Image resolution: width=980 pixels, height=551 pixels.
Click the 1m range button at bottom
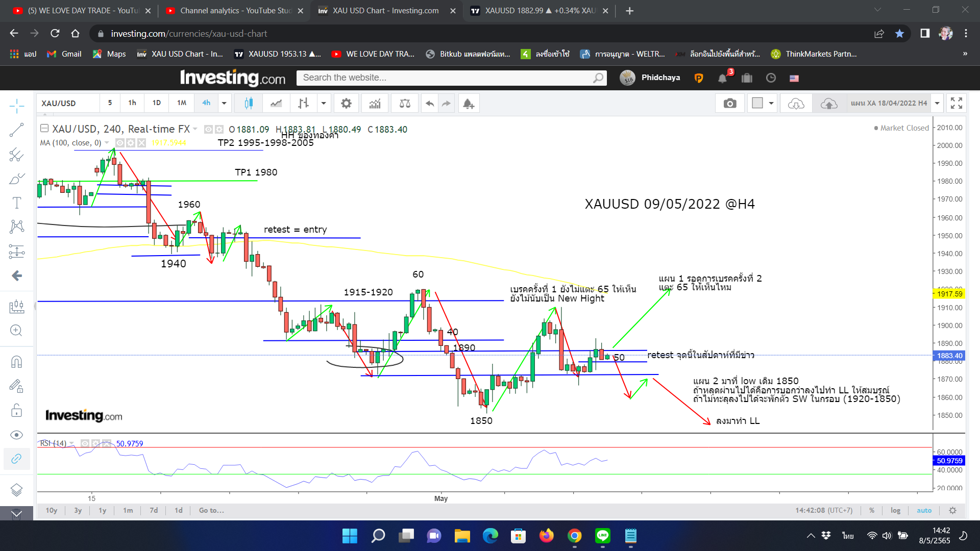coord(128,510)
